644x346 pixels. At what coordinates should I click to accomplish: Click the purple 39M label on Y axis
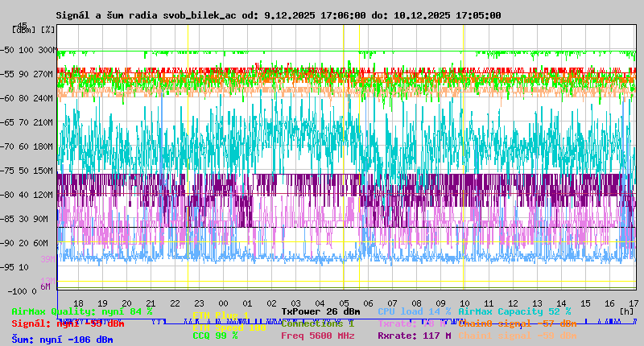tap(47, 259)
